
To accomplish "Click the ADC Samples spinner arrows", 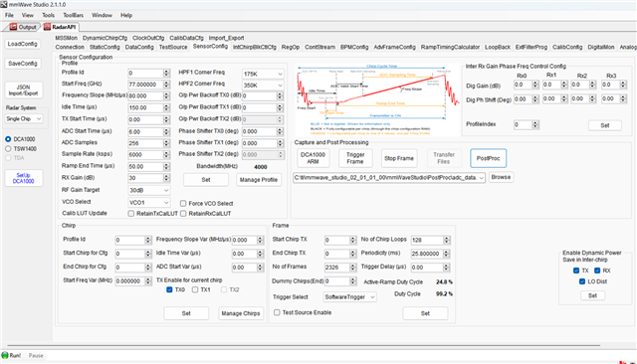I will click(166, 143).
